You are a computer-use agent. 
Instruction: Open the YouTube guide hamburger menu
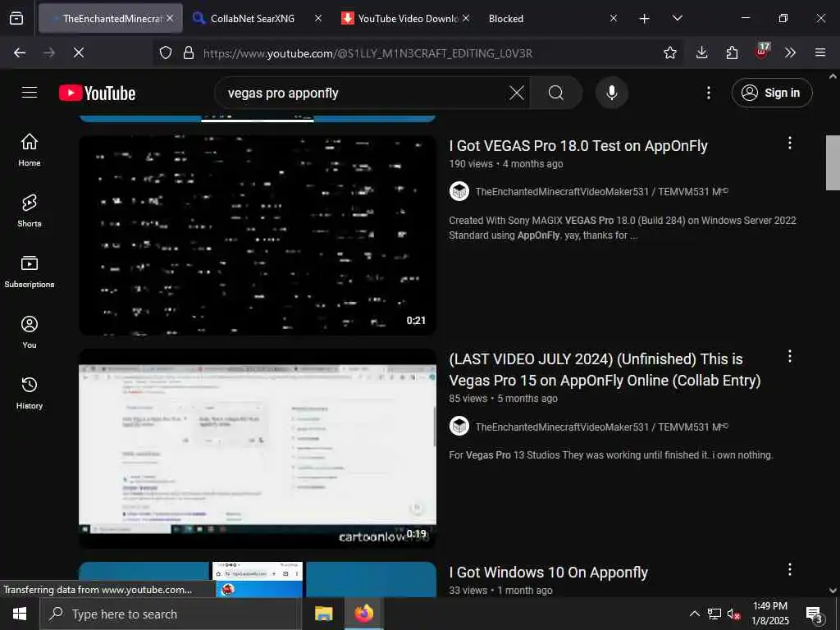[x=30, y=93]
